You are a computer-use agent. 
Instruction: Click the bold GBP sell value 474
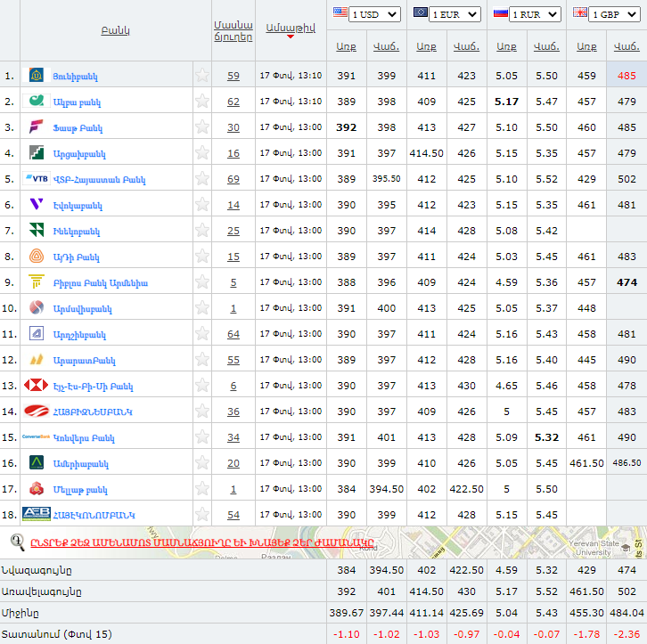click(627, 282)
